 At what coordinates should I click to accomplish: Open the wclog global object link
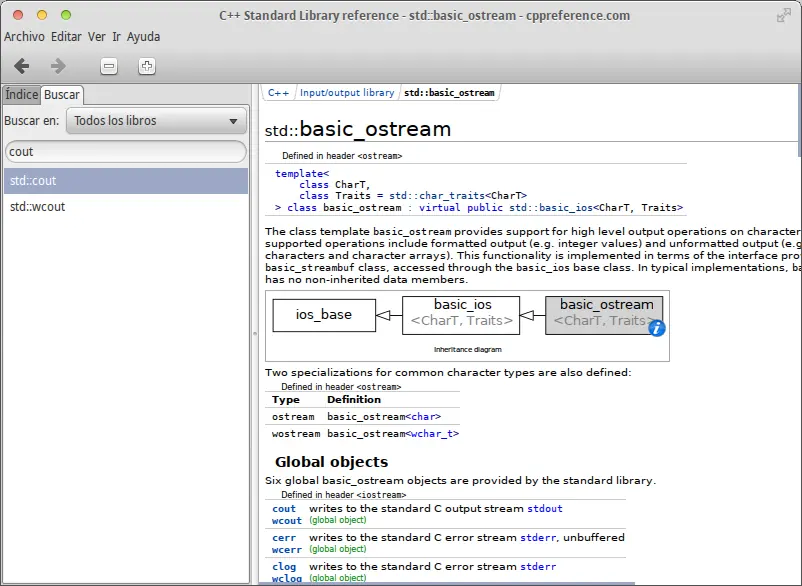[x=287, y=579]
